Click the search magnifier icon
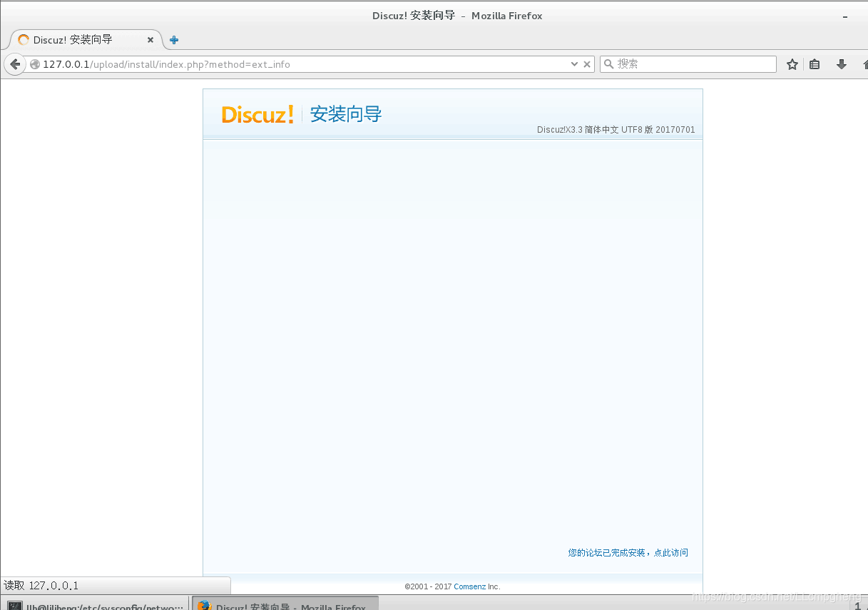The width and height of the screenshot is (868, 610). (x=609, y=64)
